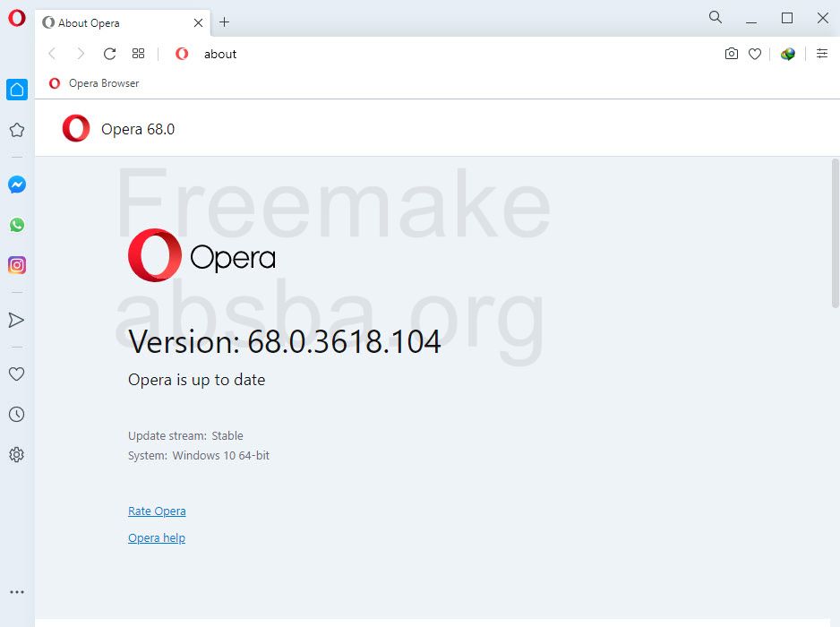
Task: Click the Opera icon in address bar
Action: click(x=182, y=54)
